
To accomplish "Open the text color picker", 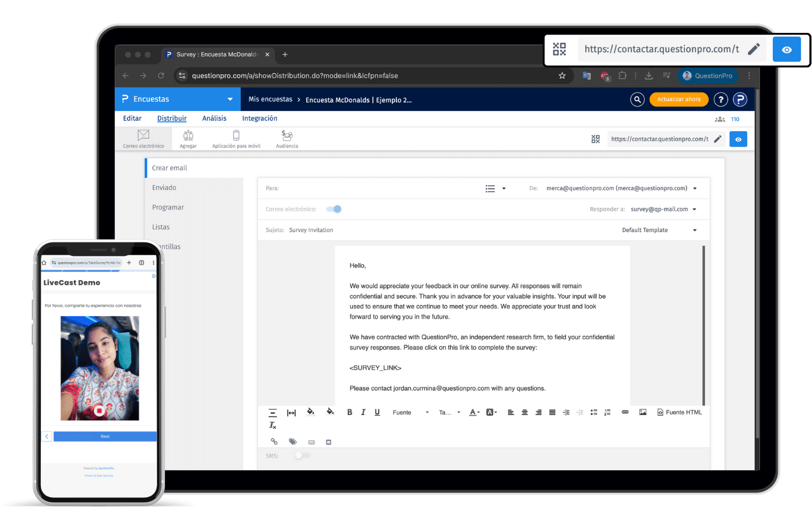I will pos(473,412).
